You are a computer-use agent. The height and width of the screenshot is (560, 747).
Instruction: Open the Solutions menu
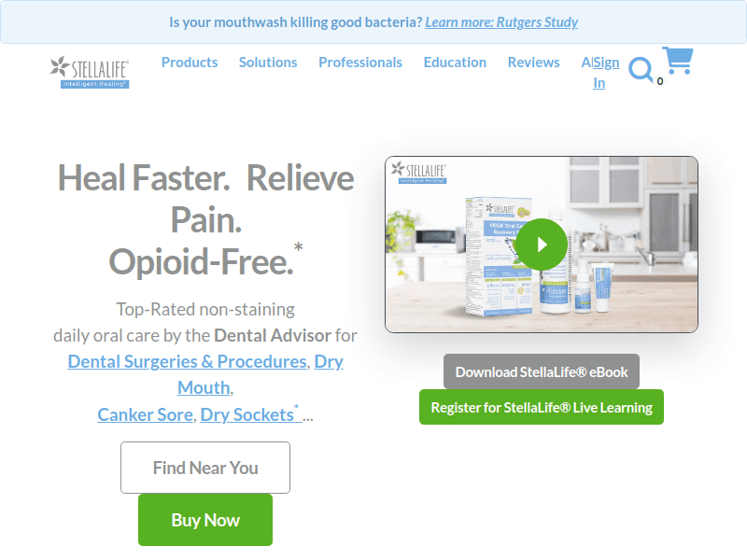pos(268,63)
